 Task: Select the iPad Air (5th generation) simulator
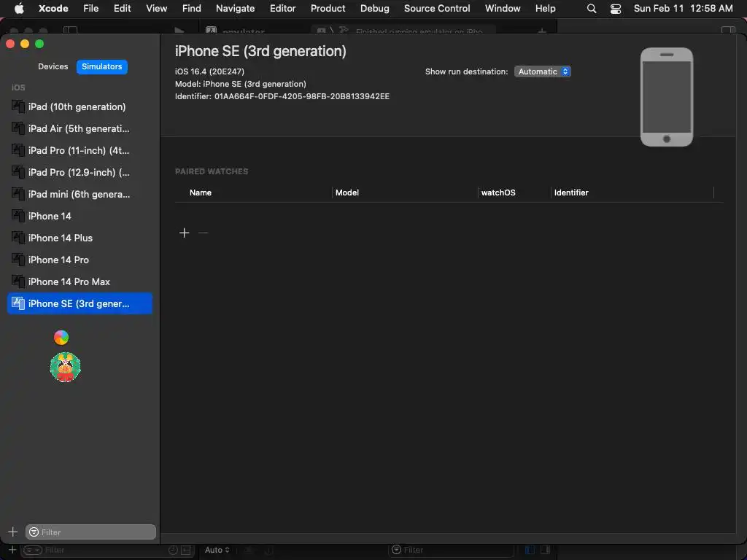coord(80,128)
